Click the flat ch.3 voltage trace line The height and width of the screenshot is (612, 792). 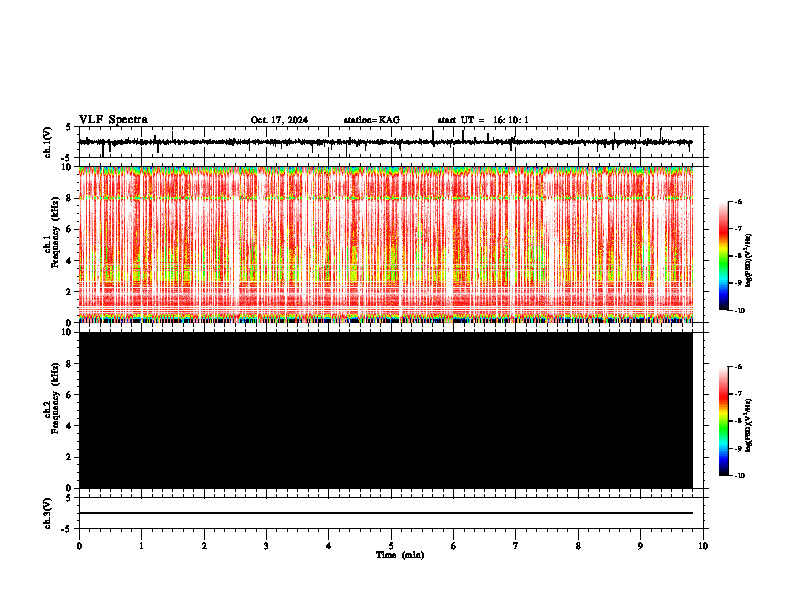(x=385, y=513)
